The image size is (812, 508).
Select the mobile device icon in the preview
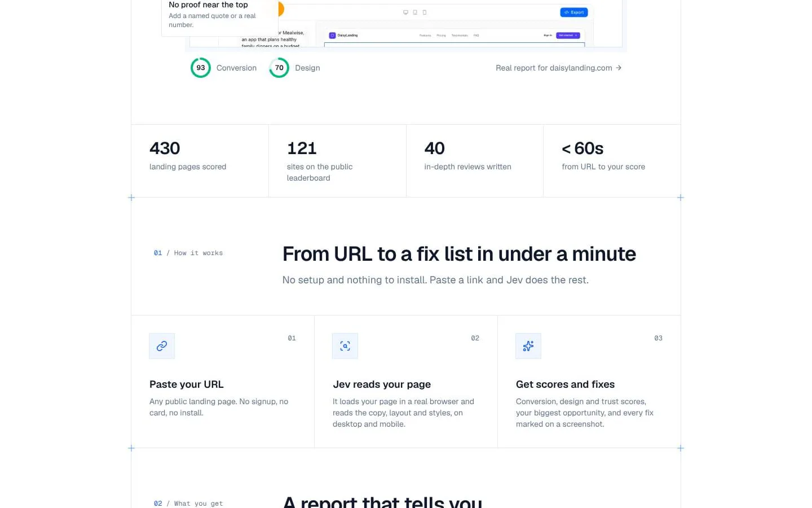point(425,12)
